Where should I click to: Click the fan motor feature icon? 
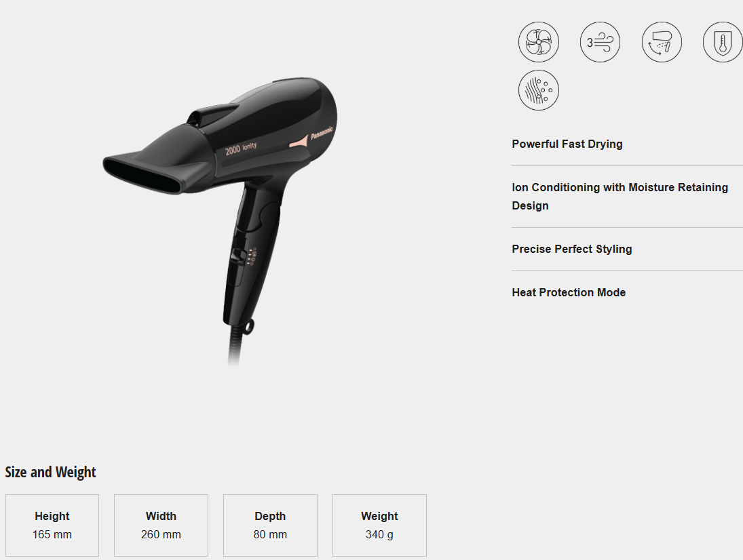pos(538,41)
